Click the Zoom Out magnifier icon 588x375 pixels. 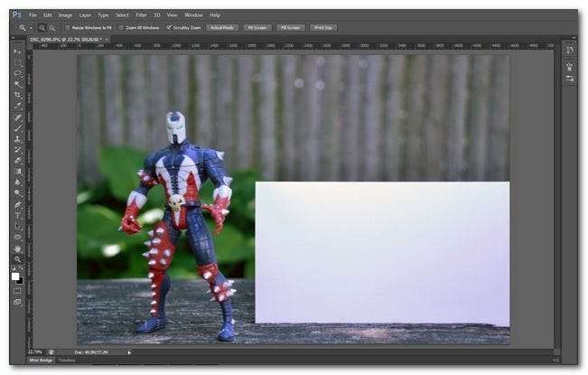click(x=51, y=28)
